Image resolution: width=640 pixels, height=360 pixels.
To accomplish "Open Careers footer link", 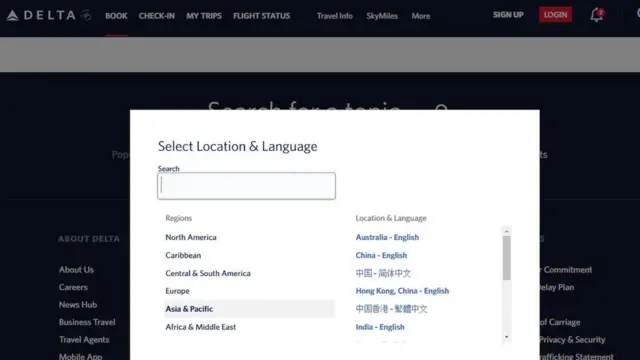I will 73,287.
